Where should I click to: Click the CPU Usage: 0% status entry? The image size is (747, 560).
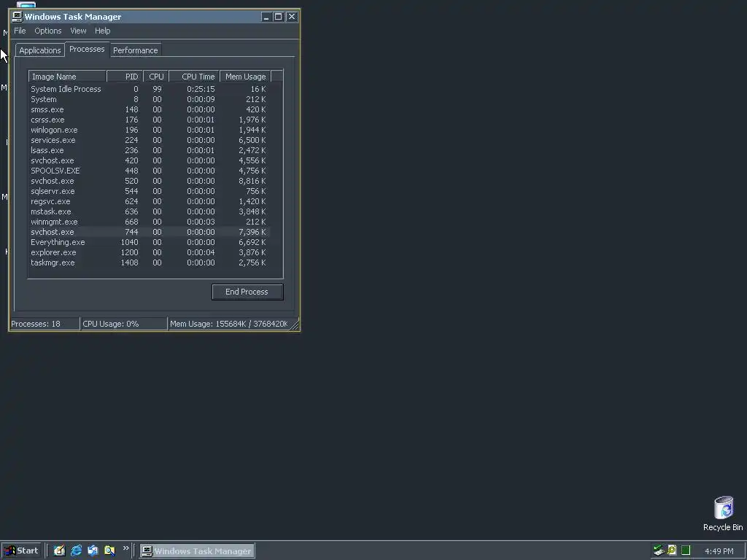click(x=124, y=324)
